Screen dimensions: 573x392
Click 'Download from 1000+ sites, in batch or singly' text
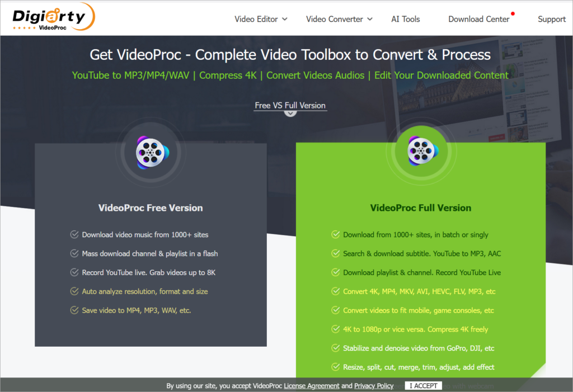(416, 234)
